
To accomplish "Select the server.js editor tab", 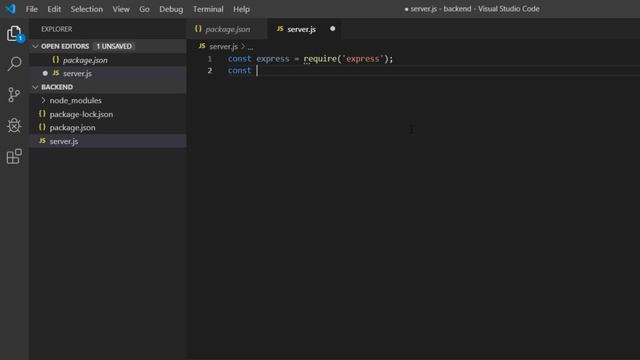I will click(x=304, y=29).
